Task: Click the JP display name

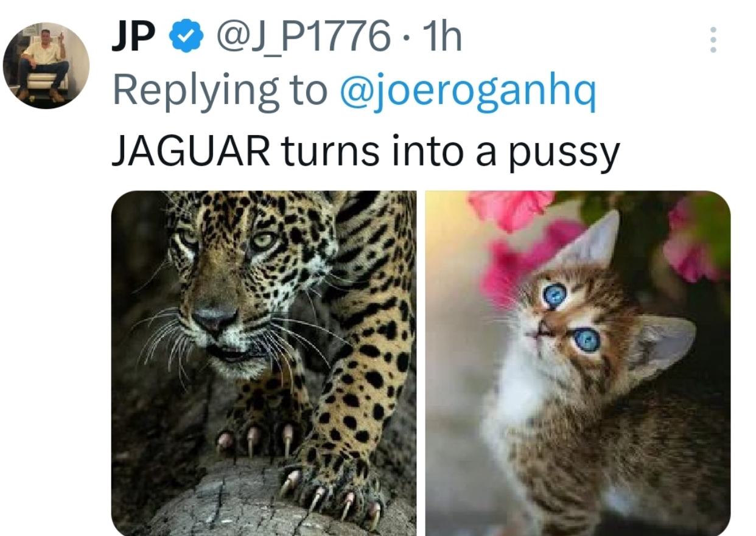Action: [133, 38]
